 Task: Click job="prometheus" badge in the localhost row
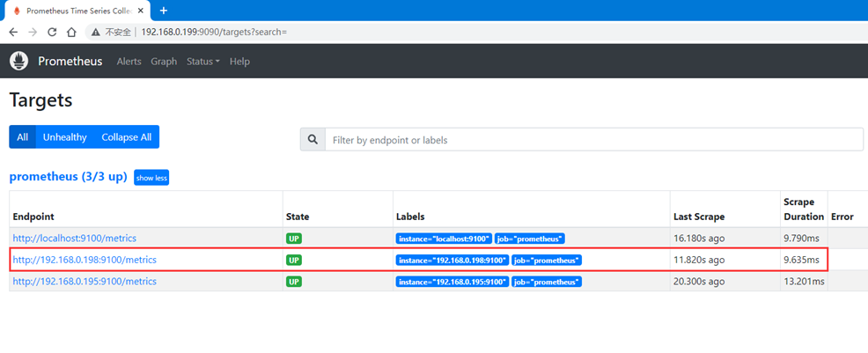(x=530, y=239)
